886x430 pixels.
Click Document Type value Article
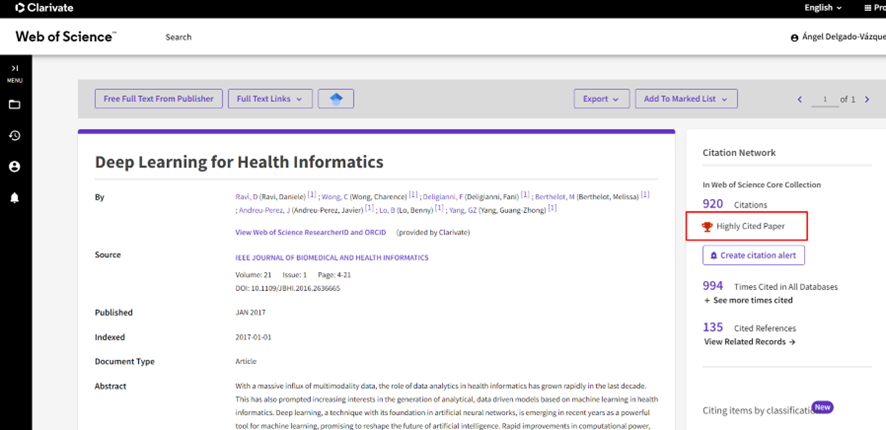tap(246, 362)
